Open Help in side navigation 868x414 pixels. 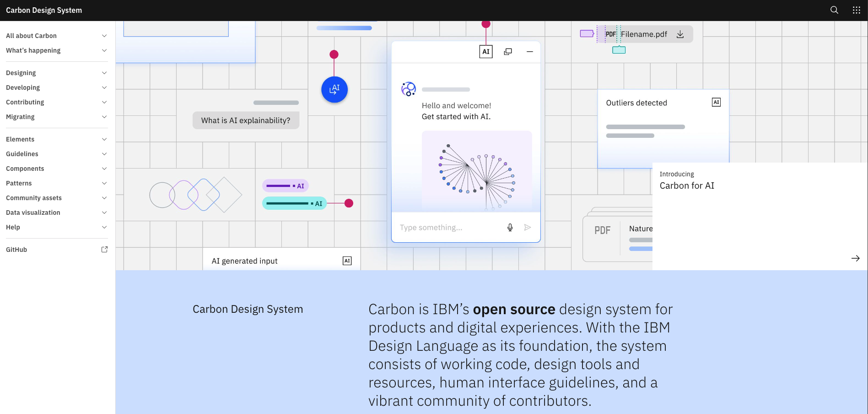(57, 227)
